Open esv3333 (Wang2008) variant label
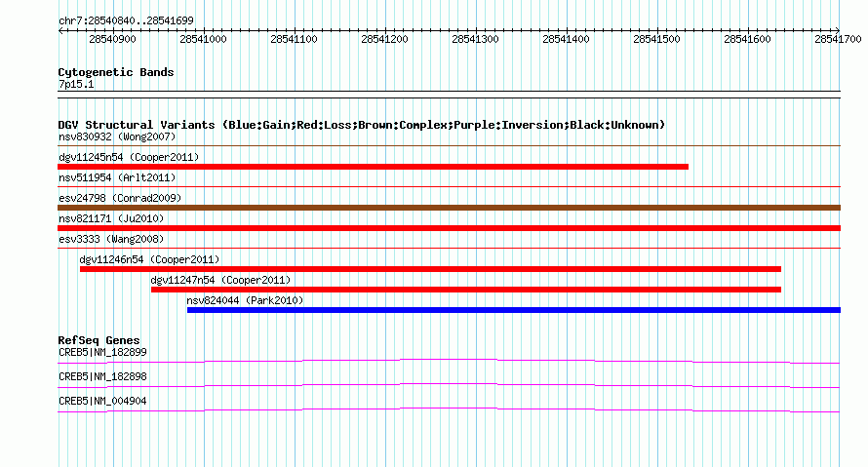The height and width of the screenshot is (467, 868). coord(111,239)
